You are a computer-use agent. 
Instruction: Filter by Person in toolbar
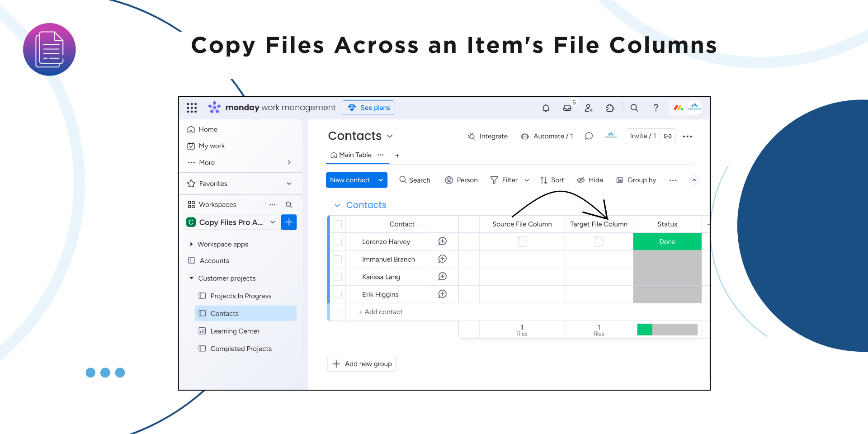[461, 180]
